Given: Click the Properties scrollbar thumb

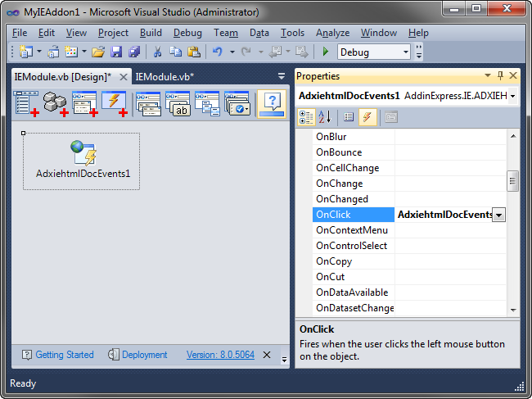Looking at the screenshot, I should [x=512, y=181].
